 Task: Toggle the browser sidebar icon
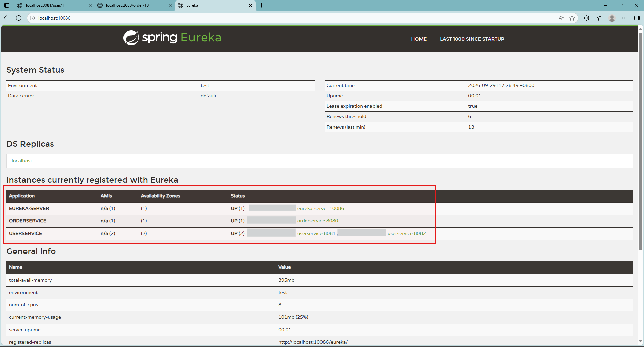click(637, 18)
